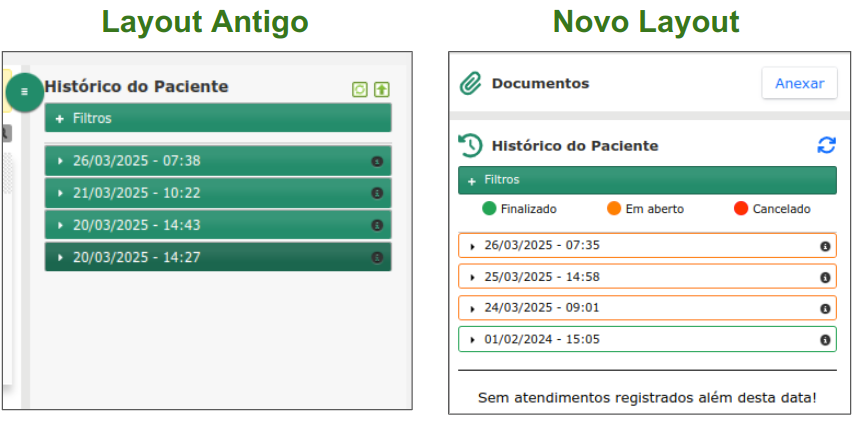Expand the 26/03/2025 - 07:35 entry

tap(648, 246)
